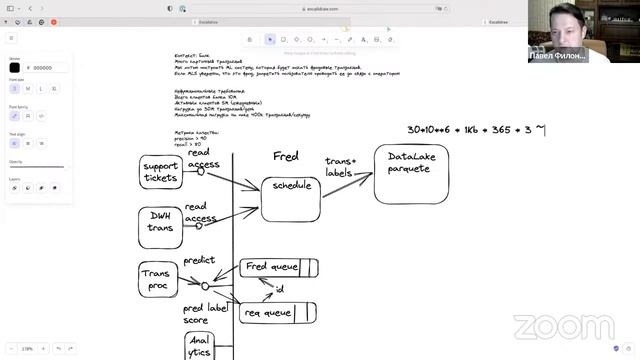Select the Selection arrow tool
This screenshot has width=640, height=360.
pyautogui.click(x=270, y=40)
